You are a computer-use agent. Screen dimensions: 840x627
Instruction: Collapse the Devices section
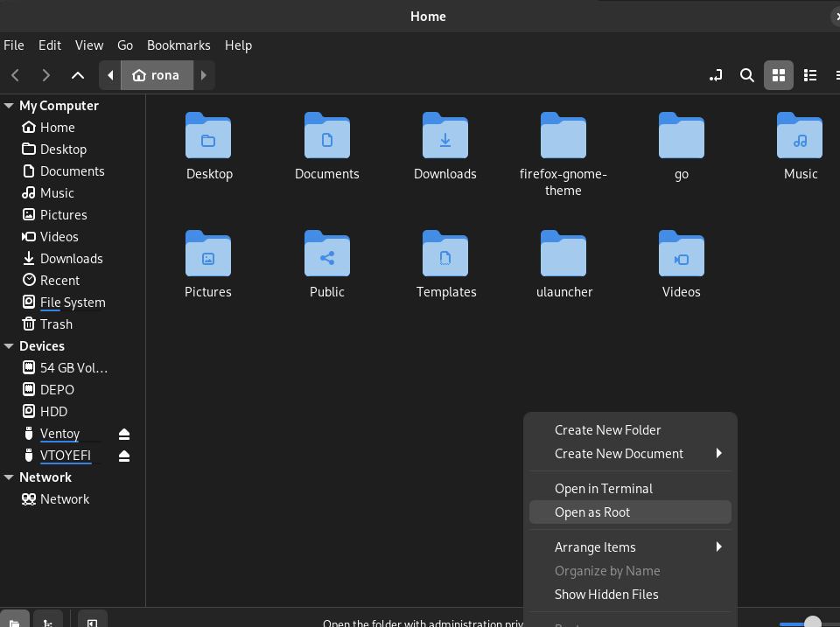(x=9, y=346)
